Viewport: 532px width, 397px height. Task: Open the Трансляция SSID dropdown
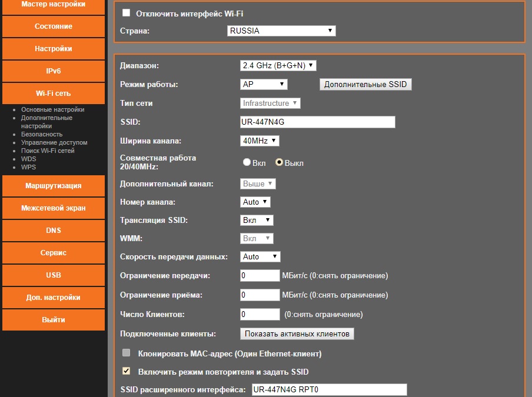(x=257, y=221)
